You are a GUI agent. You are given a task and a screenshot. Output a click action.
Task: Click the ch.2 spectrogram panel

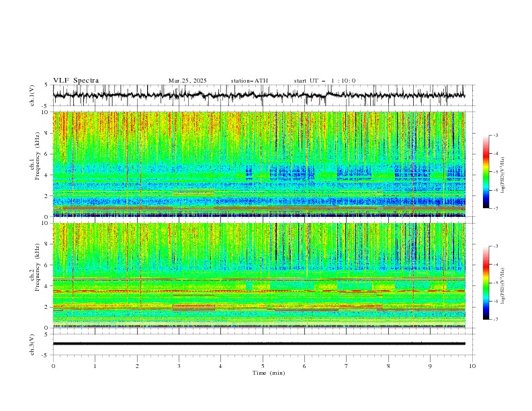(259, 275)
